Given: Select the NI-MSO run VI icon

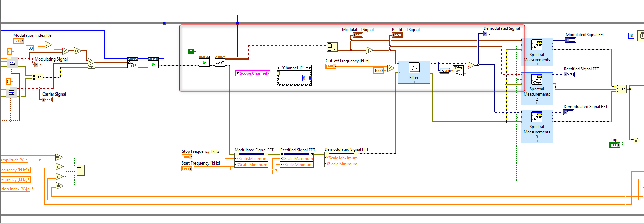Looking at the screenshot, I should [204, 61].
